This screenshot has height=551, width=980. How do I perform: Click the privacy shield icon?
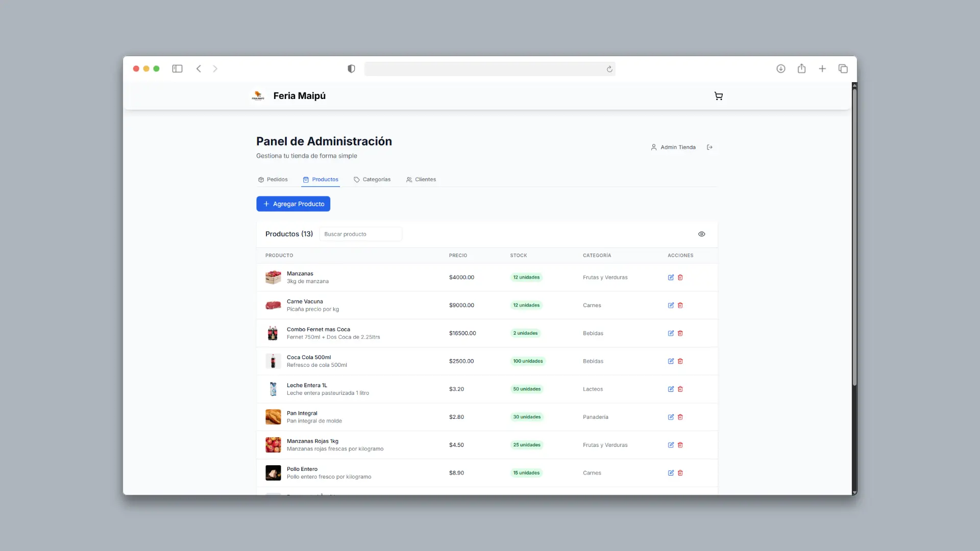351,69
